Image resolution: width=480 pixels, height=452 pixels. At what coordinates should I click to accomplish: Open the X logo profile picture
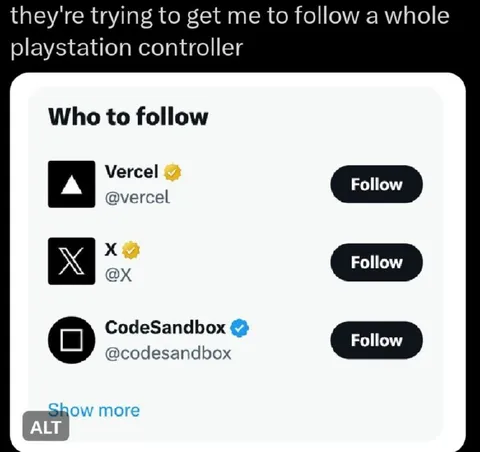point(71,261)
